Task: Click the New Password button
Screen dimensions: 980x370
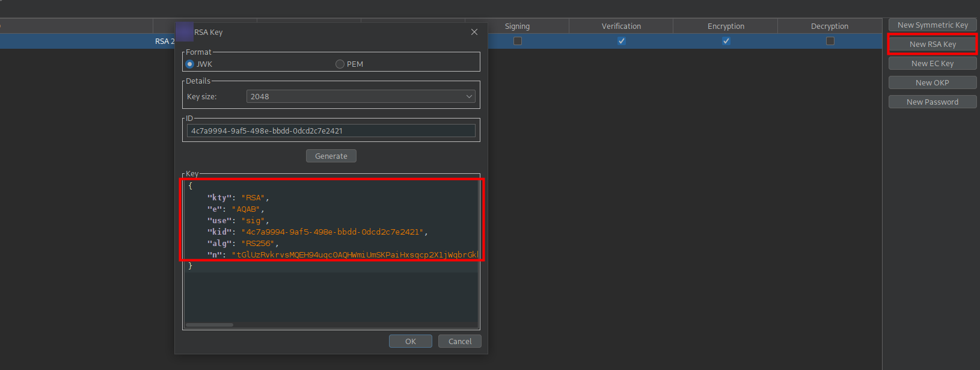Action: [x=933, y=102]
